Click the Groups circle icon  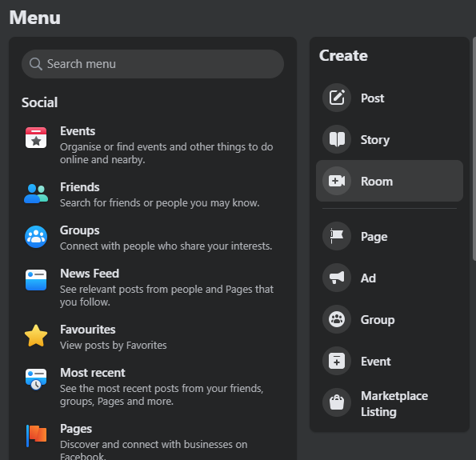[36, 237]
